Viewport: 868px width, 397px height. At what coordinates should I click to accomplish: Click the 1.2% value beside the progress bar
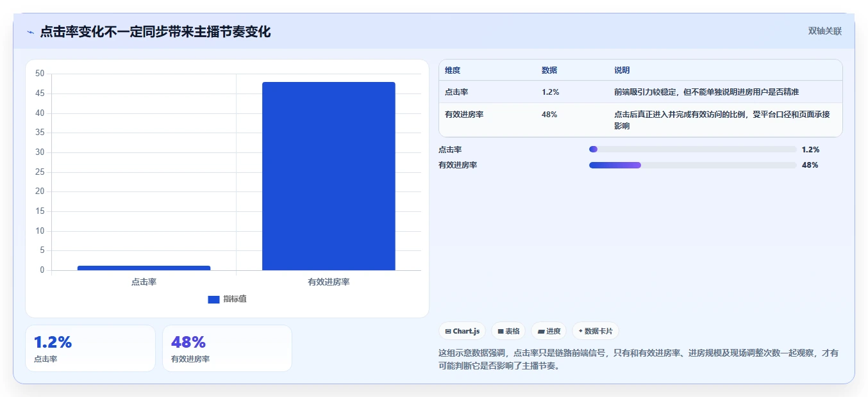click(810, 149)
